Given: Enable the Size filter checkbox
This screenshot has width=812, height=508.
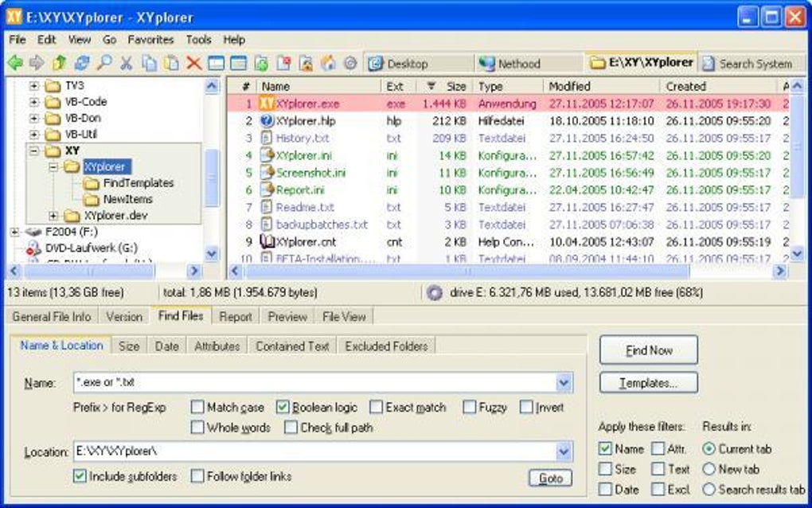Looking at the screenshot, I should tap(605, 469).
